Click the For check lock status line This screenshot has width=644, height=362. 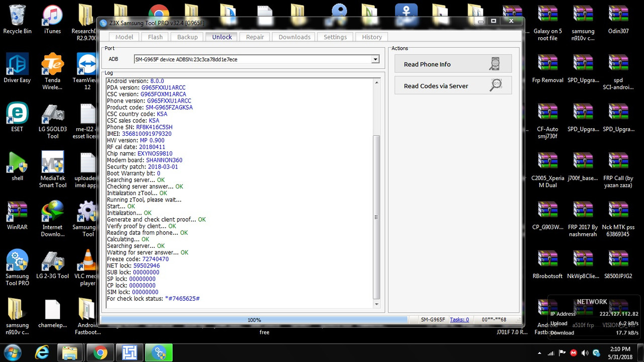(153, 299)
